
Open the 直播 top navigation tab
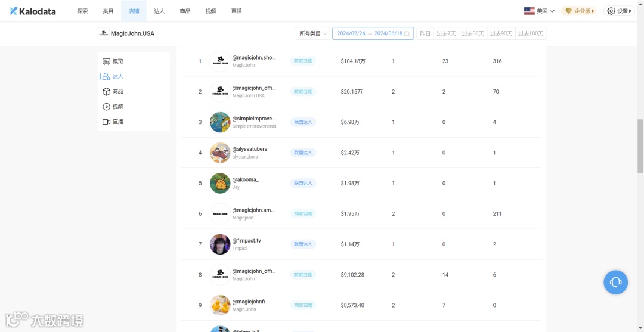coord(236,11)
